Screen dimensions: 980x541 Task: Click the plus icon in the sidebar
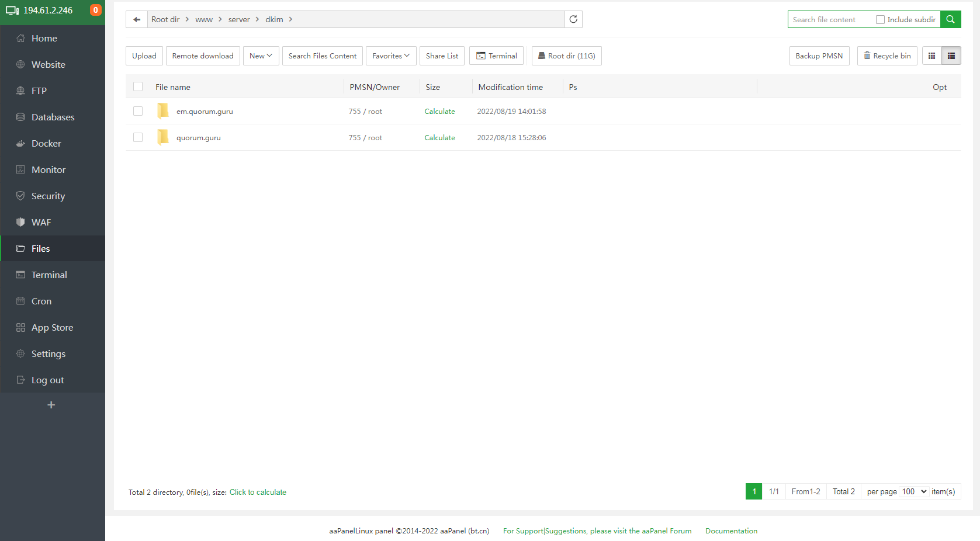tap(51, 405)
